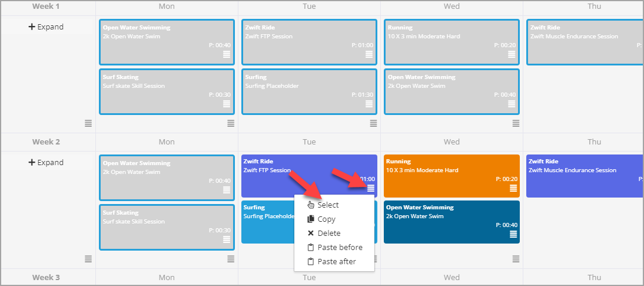Open menu icon on Week 2 Zwift FTP Session card
This screenshot has width=644, height=286.
(370, 188)
